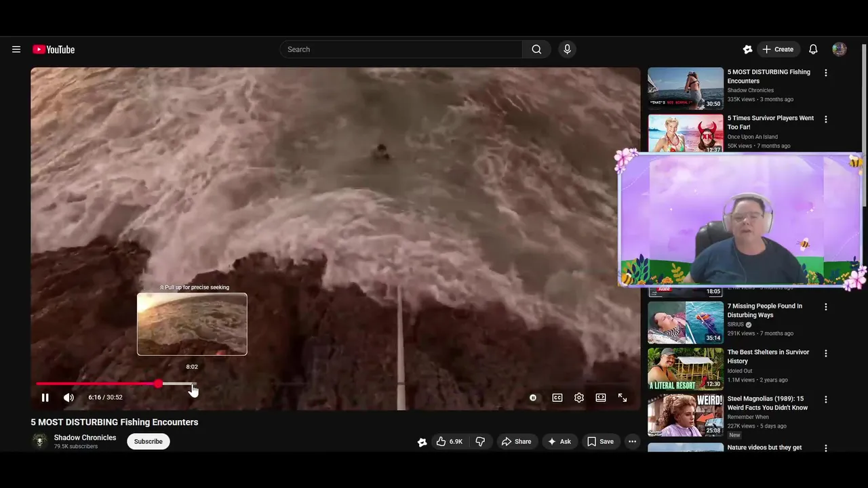Open The Best Shelters in Survivor History title

tap(768, 357)
